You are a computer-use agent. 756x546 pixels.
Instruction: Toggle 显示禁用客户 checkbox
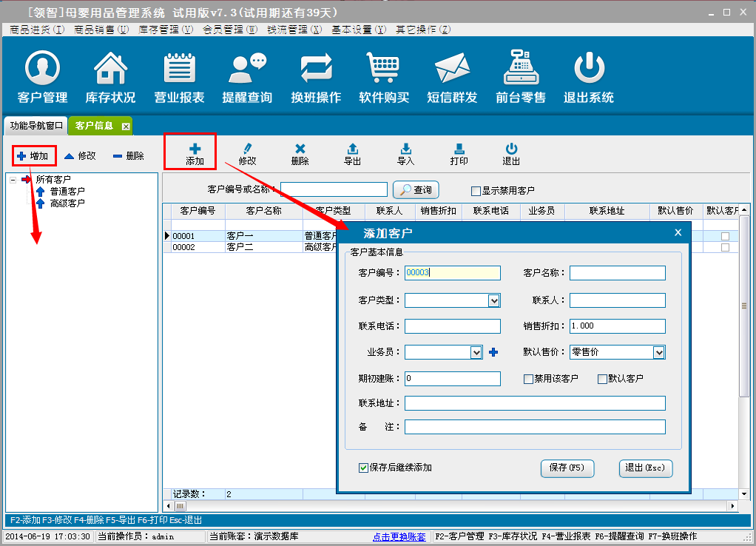pos(476,190)
